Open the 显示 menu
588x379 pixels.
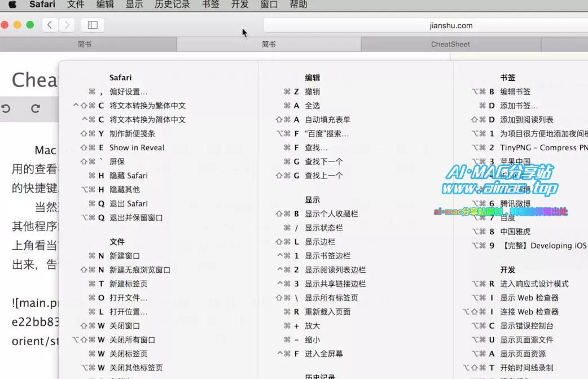pyautogui.click(x=134, y=5)
